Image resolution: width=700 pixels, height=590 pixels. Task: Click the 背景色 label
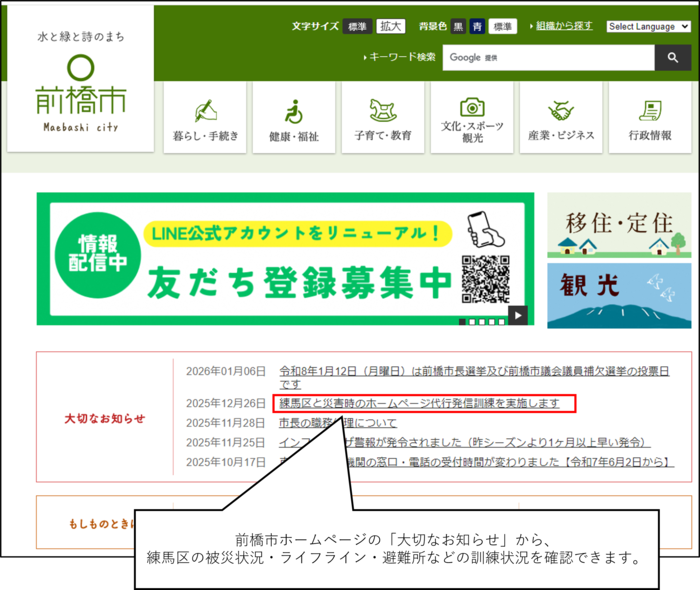pos(433,26)
